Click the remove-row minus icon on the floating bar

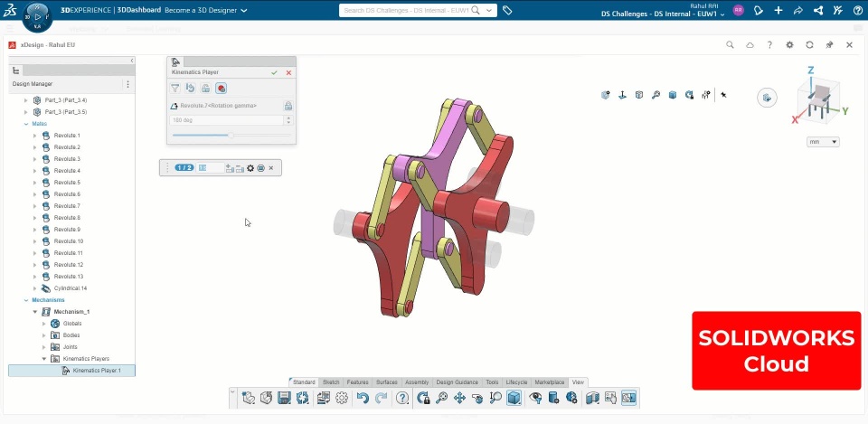240,168
